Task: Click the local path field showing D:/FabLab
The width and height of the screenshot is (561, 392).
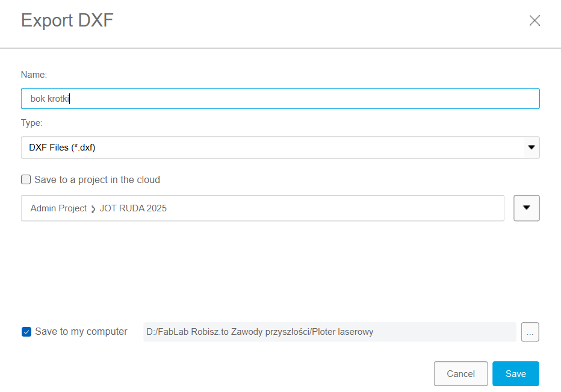Action: [329, 332]
